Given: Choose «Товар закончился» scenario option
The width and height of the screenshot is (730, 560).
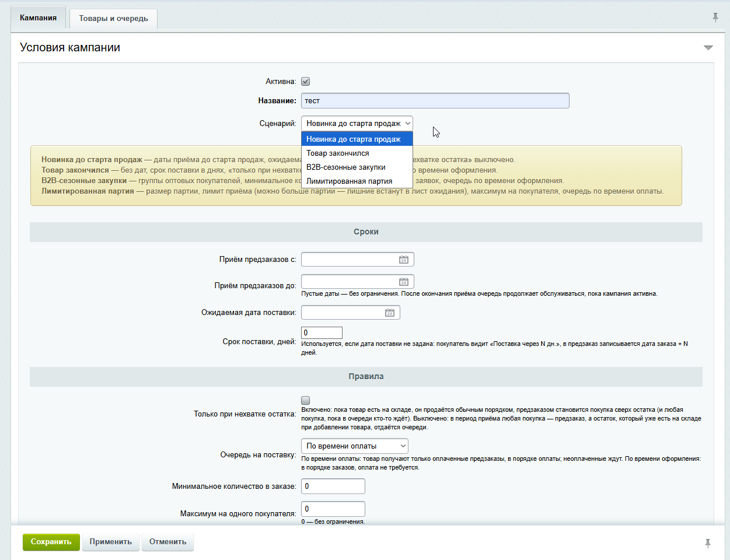Looking at the screenshot, I should 357,153.
